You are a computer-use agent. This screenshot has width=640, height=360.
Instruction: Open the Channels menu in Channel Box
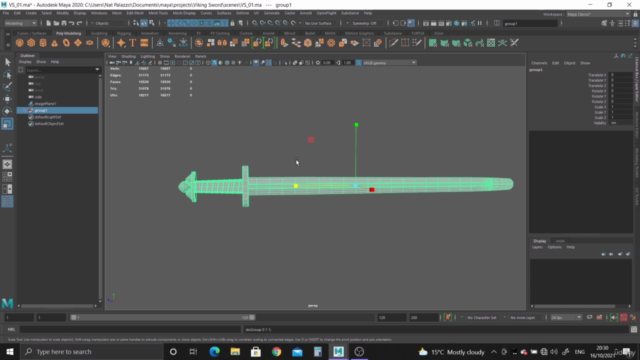coord(539,63)
